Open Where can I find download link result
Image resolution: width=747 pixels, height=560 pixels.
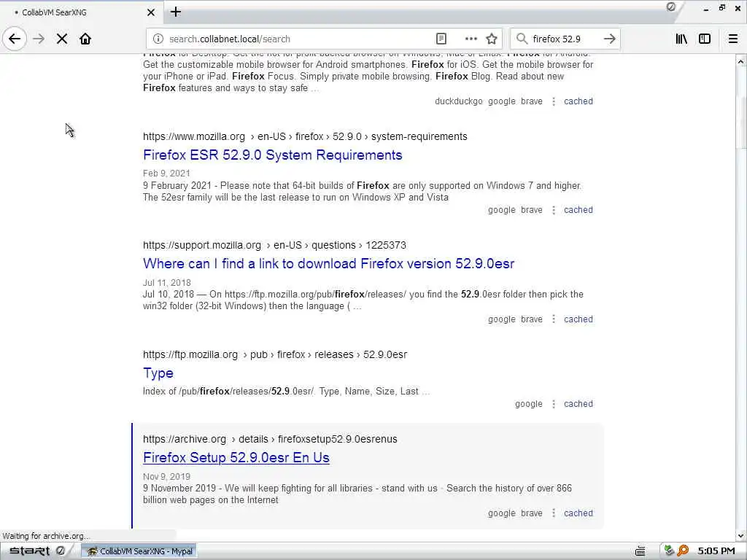(x=329, y=263)
